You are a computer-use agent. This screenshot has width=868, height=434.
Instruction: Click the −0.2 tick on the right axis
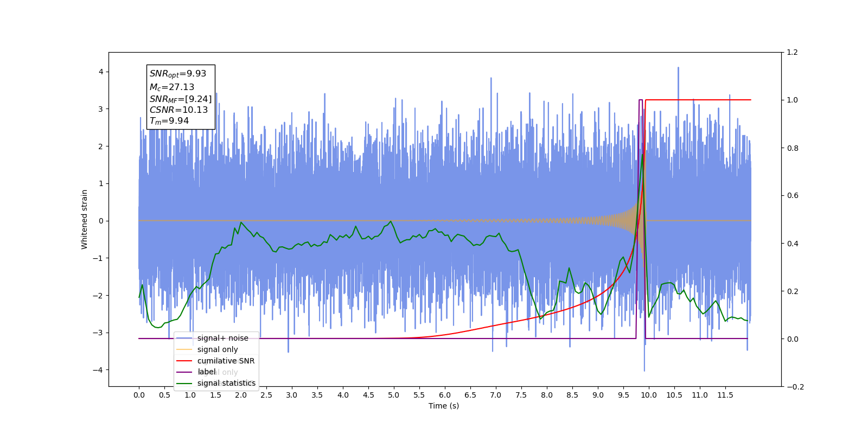[x=795, y=387]
